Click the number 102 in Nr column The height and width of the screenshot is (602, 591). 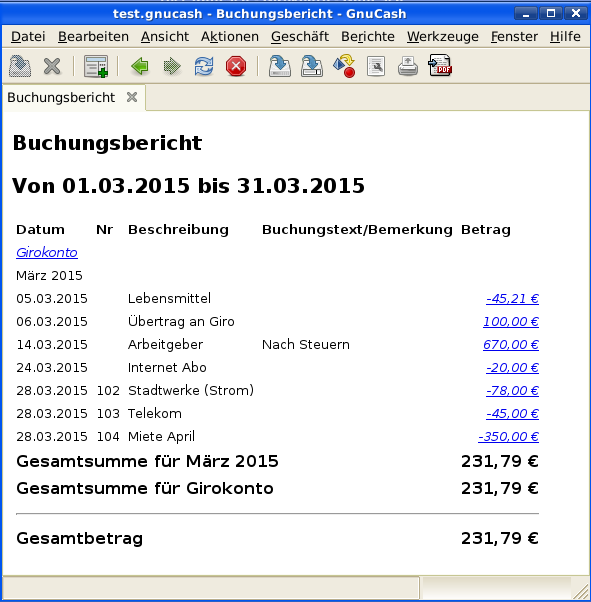pos(108,390)
